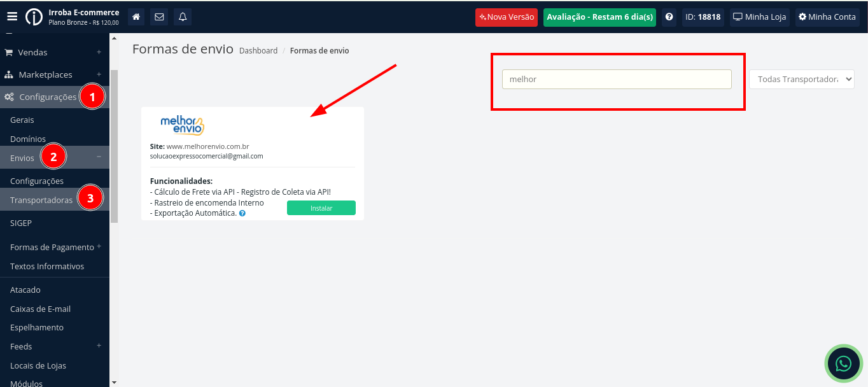Expand the Marketplaces menu
This screenshot has height=387, width=868.
click(x=55, y=74)
